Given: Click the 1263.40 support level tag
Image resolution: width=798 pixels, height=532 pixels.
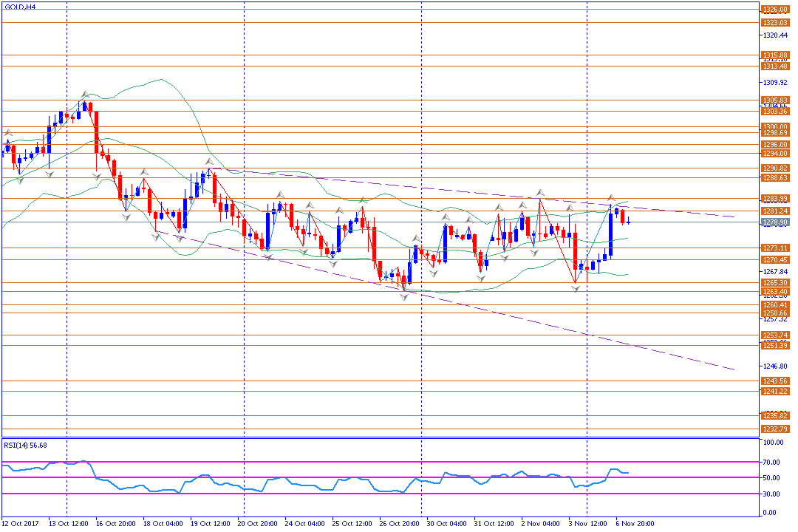Looking at the screenshot, I should [x=775, y=292].
